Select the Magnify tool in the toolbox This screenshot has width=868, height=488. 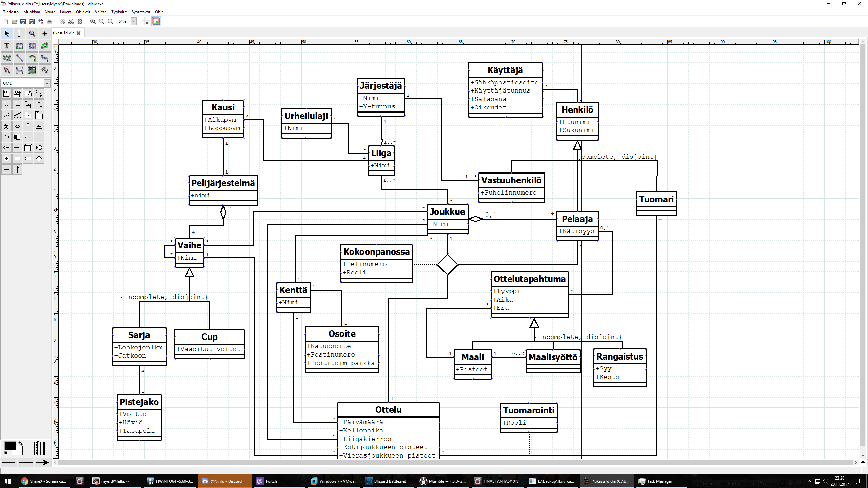pos(32,34)
